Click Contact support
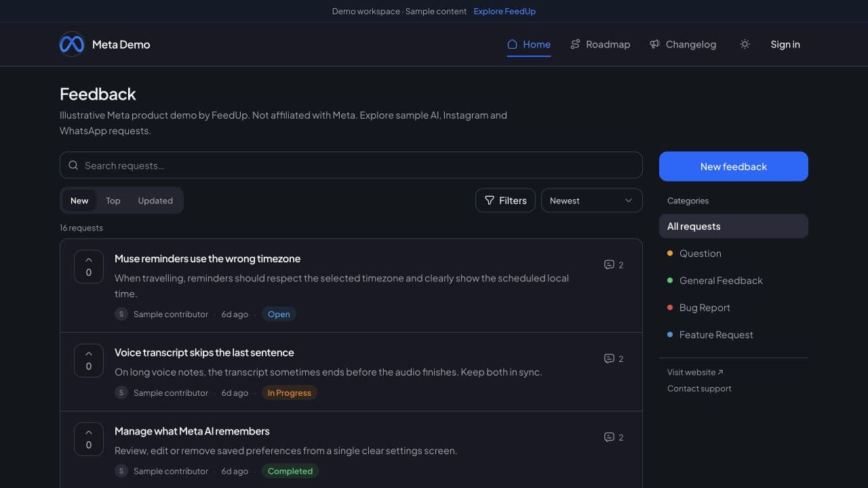868x488 pixels. click(699, 388)
